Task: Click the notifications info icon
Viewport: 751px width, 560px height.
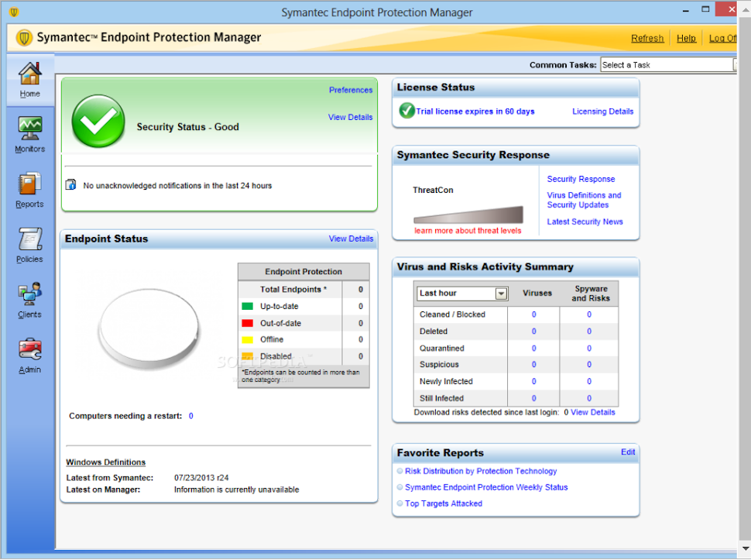Action: point(71,185)
